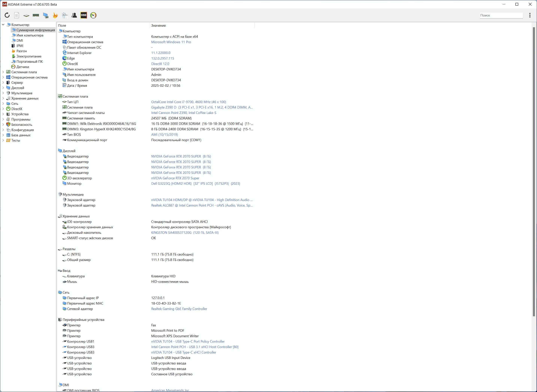Viewport: 537px width, 392px height.
Task: Click the DirectX icon in the Computer section
Action: pyautogui.click(x=65, y=64)
